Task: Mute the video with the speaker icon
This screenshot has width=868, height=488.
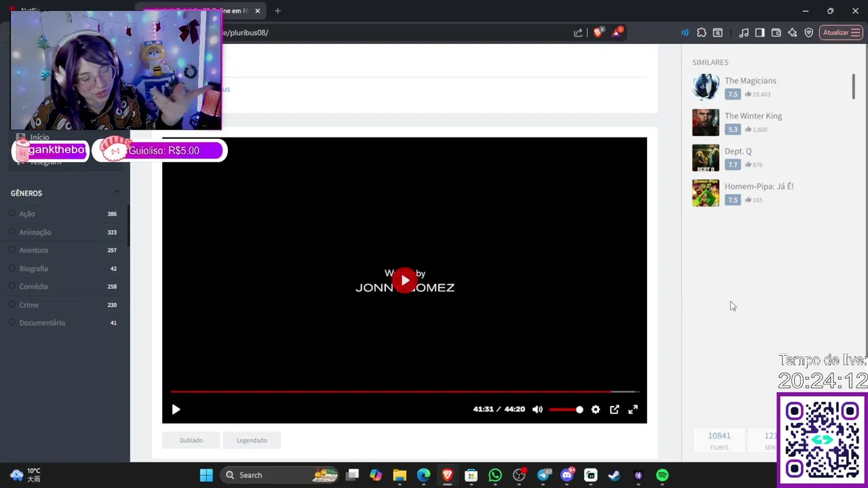Action: click(538, 409)
